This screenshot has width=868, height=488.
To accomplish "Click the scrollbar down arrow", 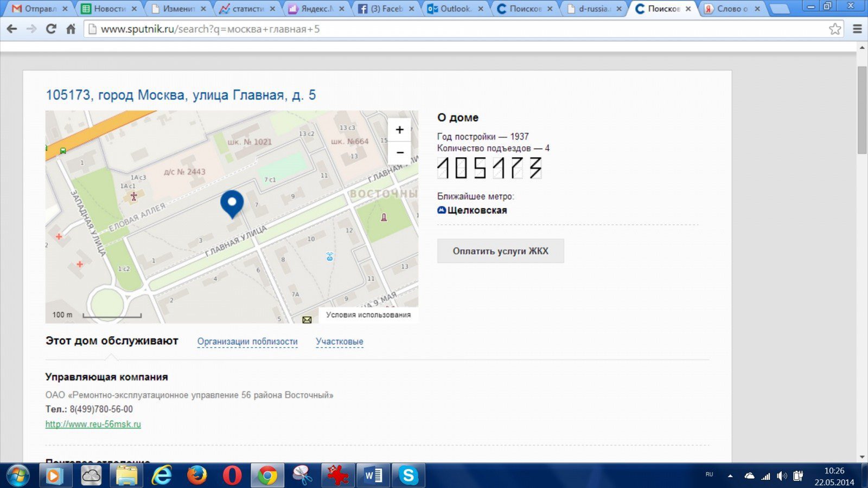I will click(x=862, y=457).
